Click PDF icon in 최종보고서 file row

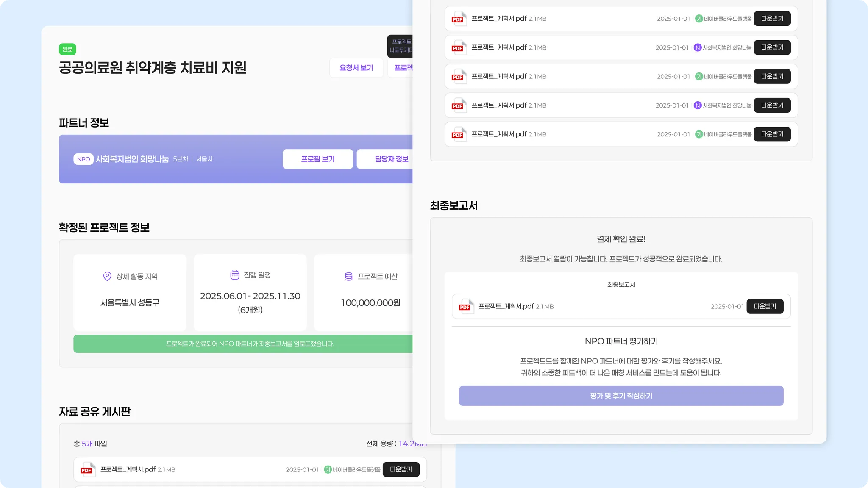point(465,306)
